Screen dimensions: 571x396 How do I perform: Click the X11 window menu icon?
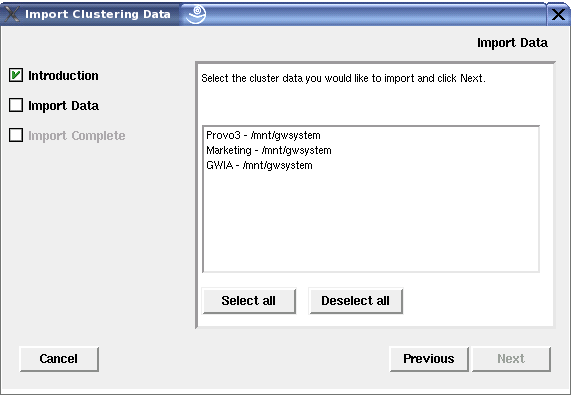(11, 14)
